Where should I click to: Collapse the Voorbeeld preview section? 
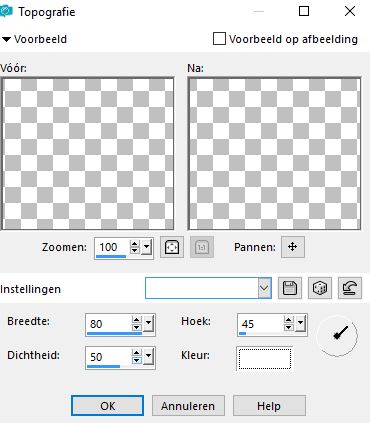6,39
